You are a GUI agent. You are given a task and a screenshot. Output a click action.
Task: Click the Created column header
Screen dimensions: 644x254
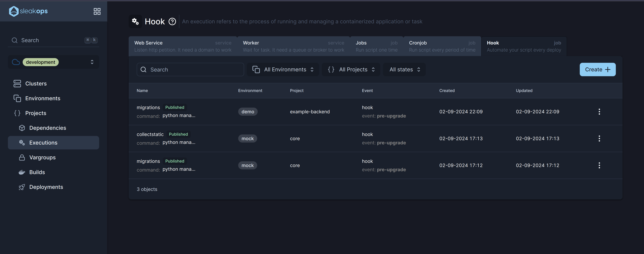(x=447, y=91)
